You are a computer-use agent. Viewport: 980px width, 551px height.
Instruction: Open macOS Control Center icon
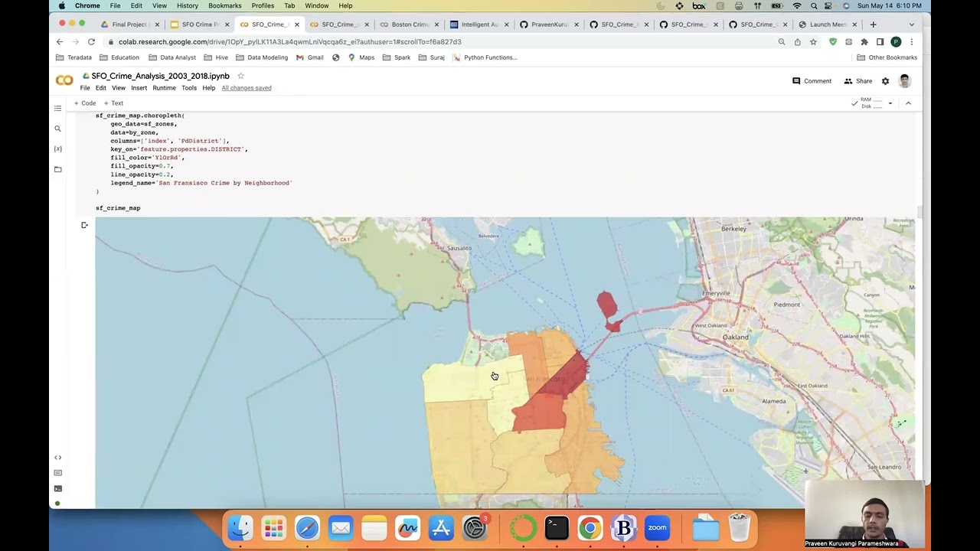[830, 5]
